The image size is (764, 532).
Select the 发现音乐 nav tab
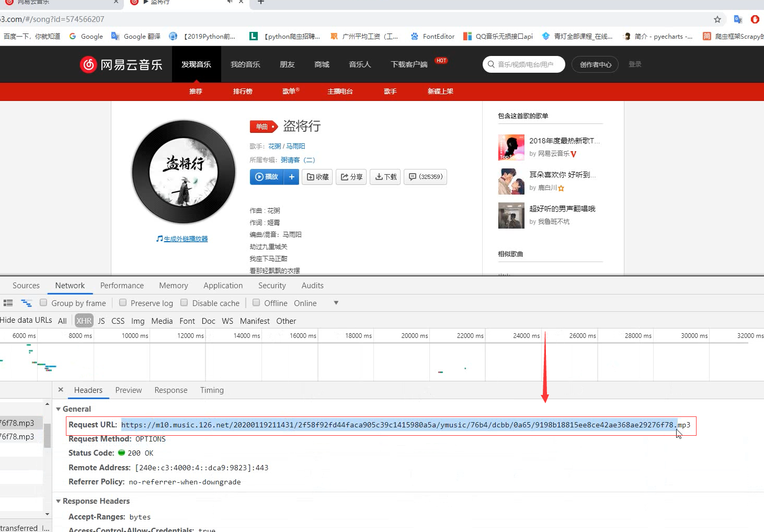point(196,64)
